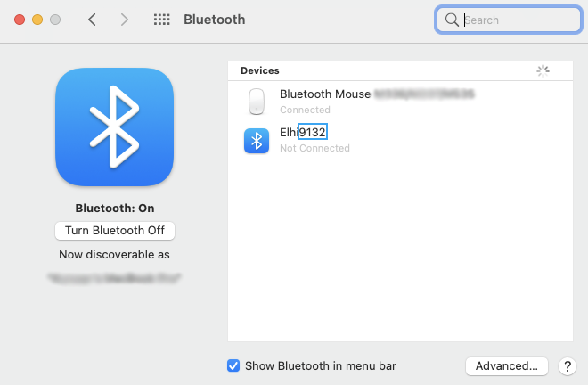Click the large blue Bluetooth logo
This screenshot has width=588, height=385.
114,127
